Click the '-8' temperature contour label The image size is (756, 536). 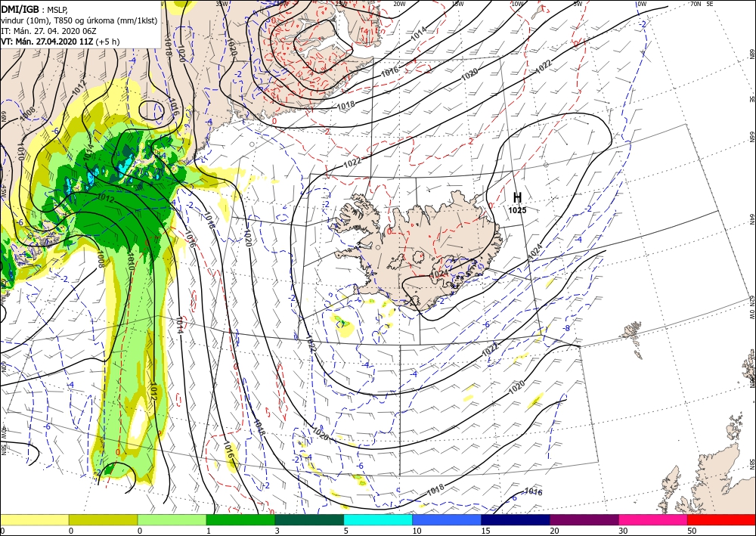(567, 328)
